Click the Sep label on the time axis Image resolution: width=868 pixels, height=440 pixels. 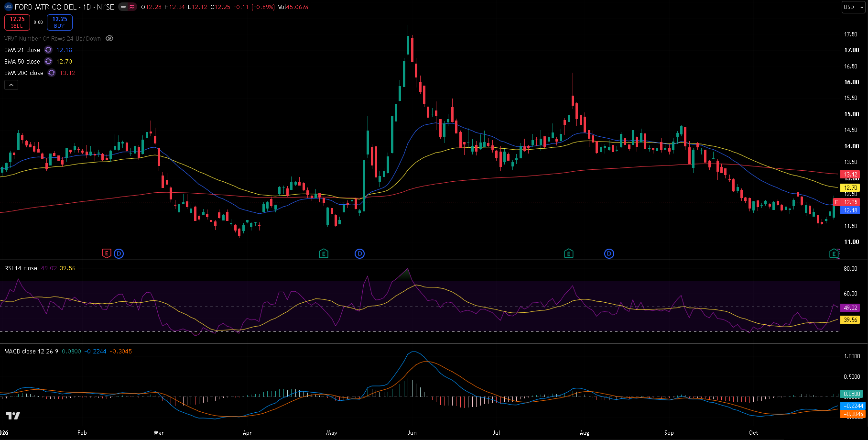pyautogui.click(x=669, y=432)
